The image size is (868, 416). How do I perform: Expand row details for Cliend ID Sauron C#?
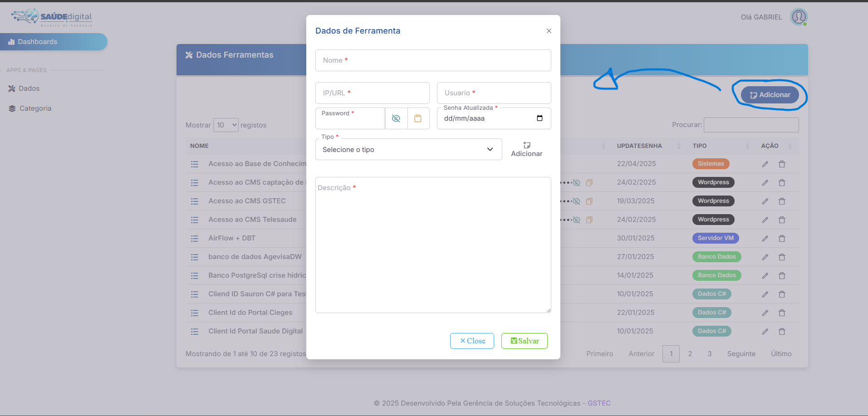coord(195,294)
